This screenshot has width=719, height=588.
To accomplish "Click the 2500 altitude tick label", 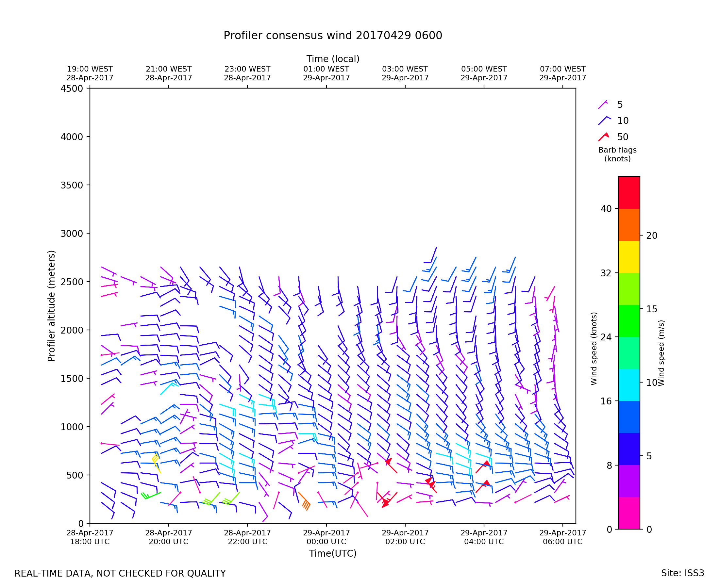I will 72,282.
